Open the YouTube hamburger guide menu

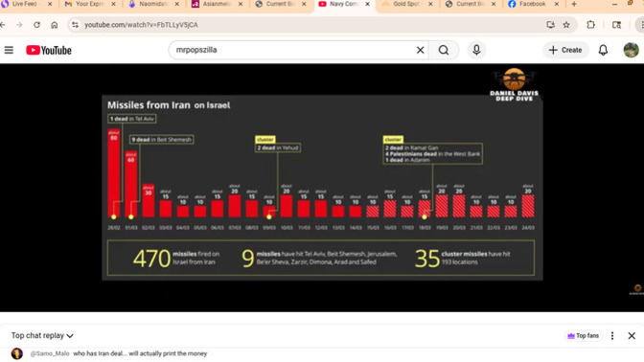(x=9, y=50)
